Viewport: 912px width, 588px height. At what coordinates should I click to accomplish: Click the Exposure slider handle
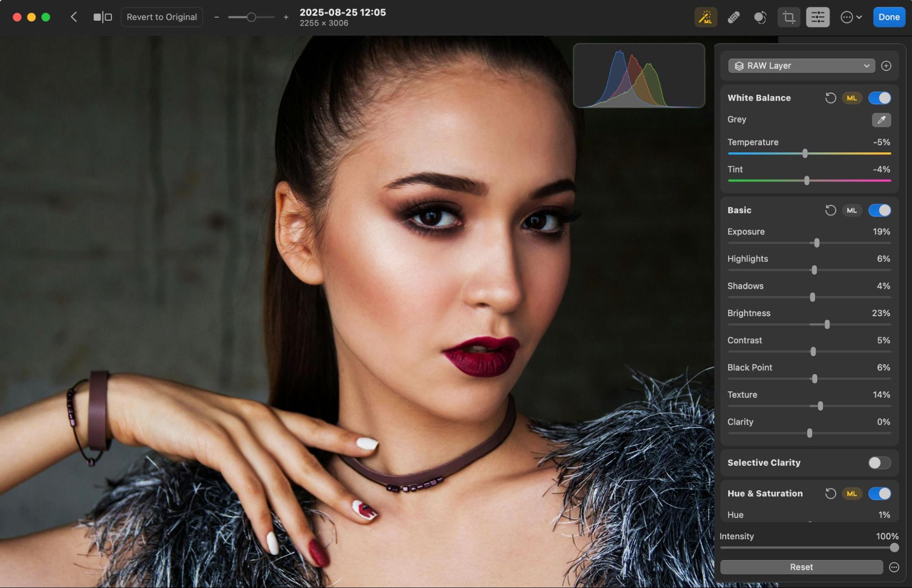817,243
